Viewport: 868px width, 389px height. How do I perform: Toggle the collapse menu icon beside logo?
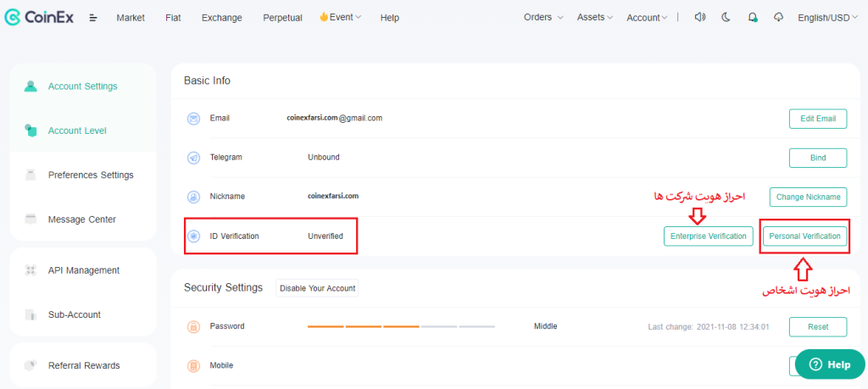pos(93,18)
